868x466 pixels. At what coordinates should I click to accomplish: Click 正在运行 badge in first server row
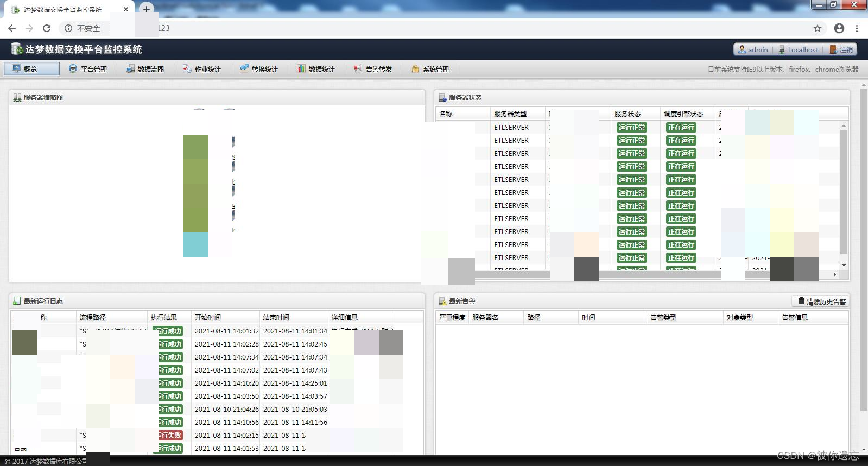tap(681, 128)
